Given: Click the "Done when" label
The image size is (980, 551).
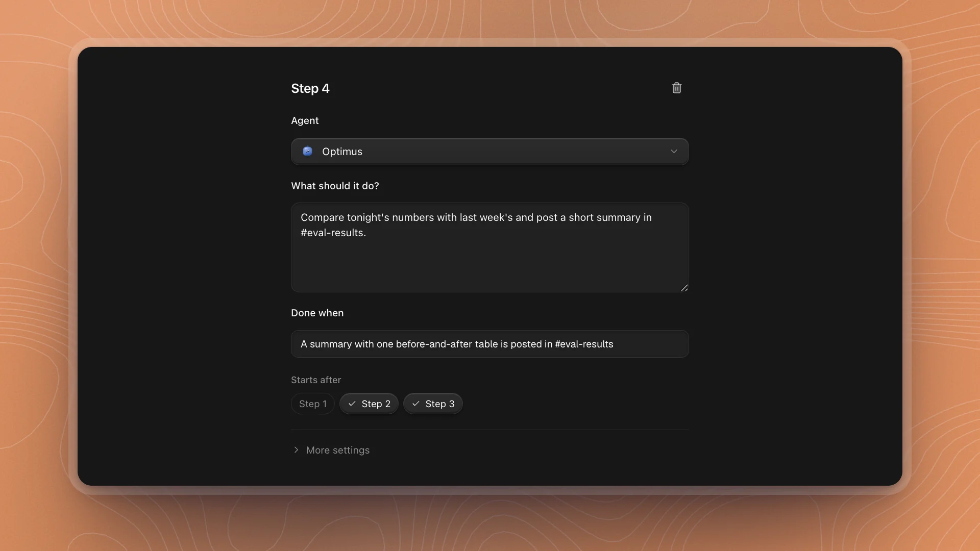Looking at the screenshot, I should (x=317, y=313).
